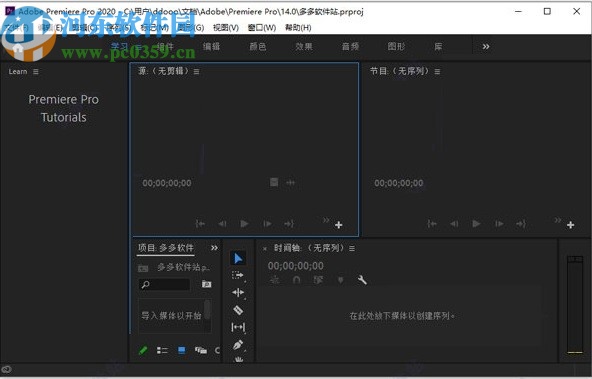Switch project panel to freeform view
Image resolution: width=592 pixels, height=379 pixels.
201,350
